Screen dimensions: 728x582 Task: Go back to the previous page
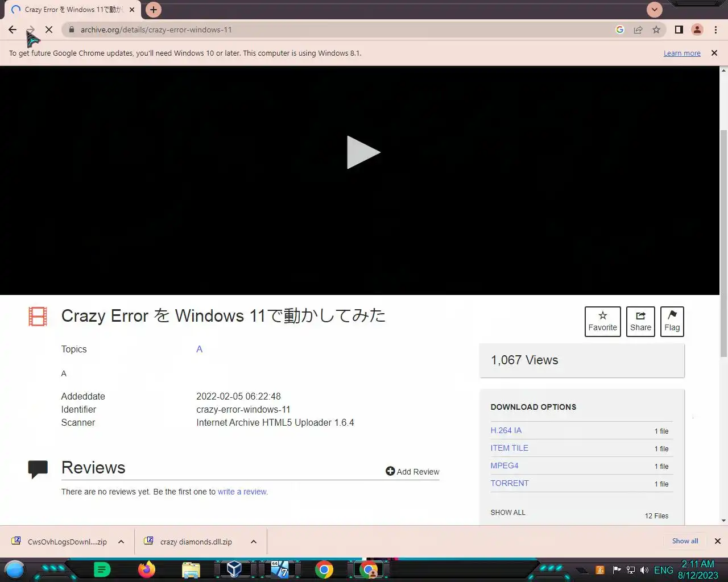pos(13,30)
